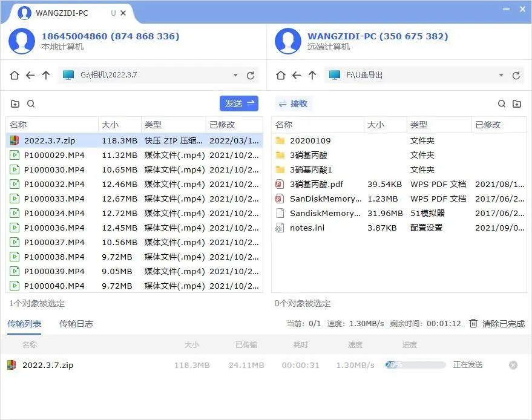Viewport: 532px width, 420px height.
Task: Navigate up one level in the local panel
Action: pos(46,75)
